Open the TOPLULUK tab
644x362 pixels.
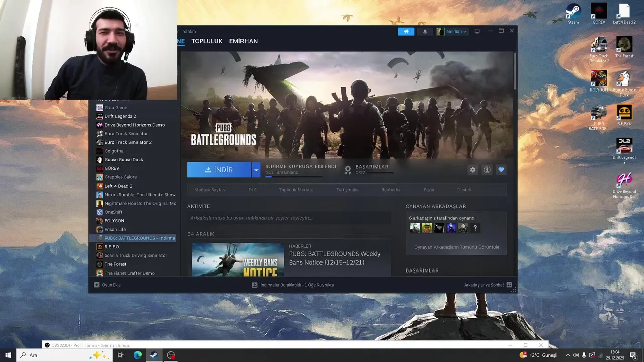pos(207,41)
